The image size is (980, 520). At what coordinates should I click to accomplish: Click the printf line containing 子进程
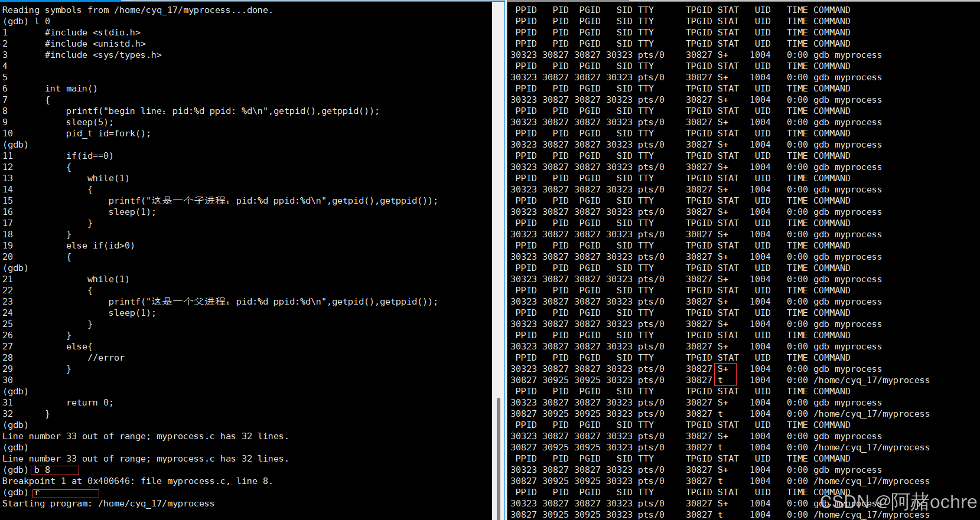point(273,201)
